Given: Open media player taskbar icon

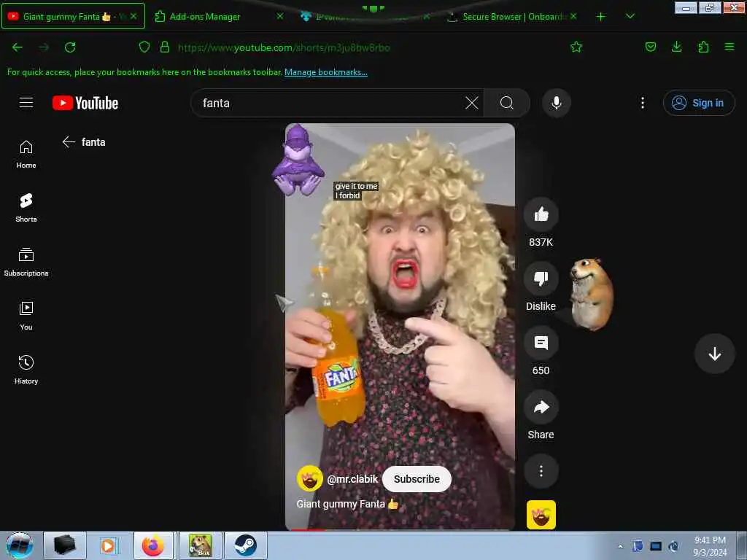Looking at the screenshot, I should pos(108,545).
